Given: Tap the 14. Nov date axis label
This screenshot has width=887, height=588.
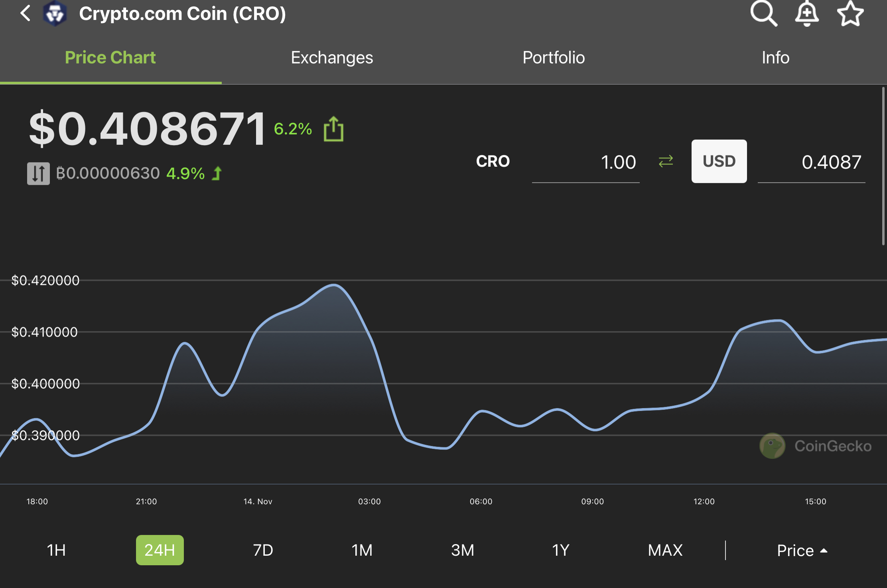Looking at the screenshot, I should [x=258, y=501].
